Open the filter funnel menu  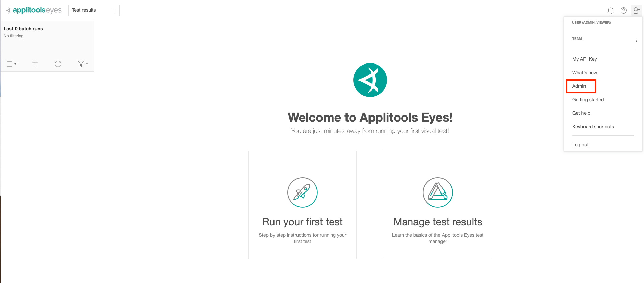click(83, 63)
